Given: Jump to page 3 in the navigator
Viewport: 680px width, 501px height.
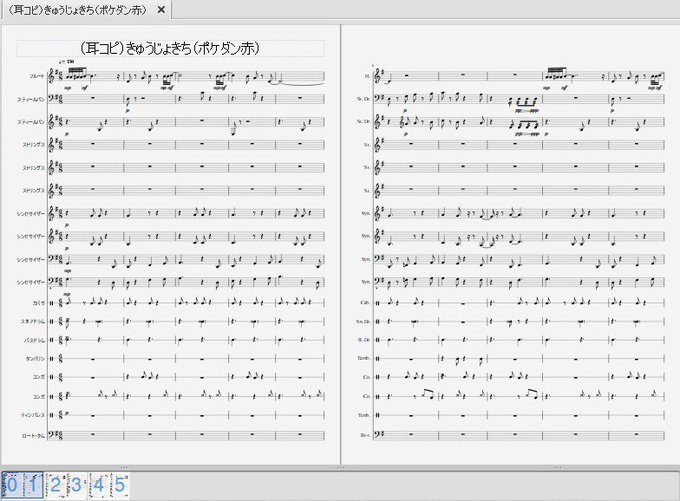Looking at the screenshot, I should point(76,485).
